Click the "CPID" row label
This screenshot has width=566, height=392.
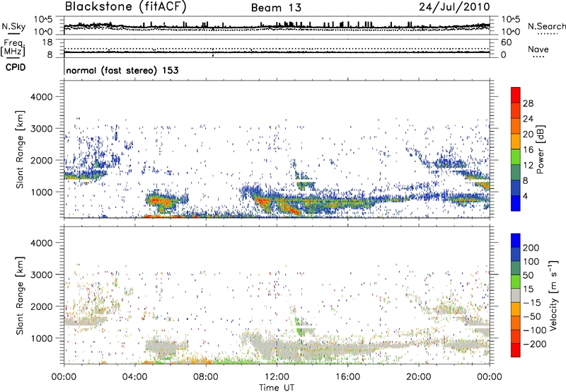point(16,67)
